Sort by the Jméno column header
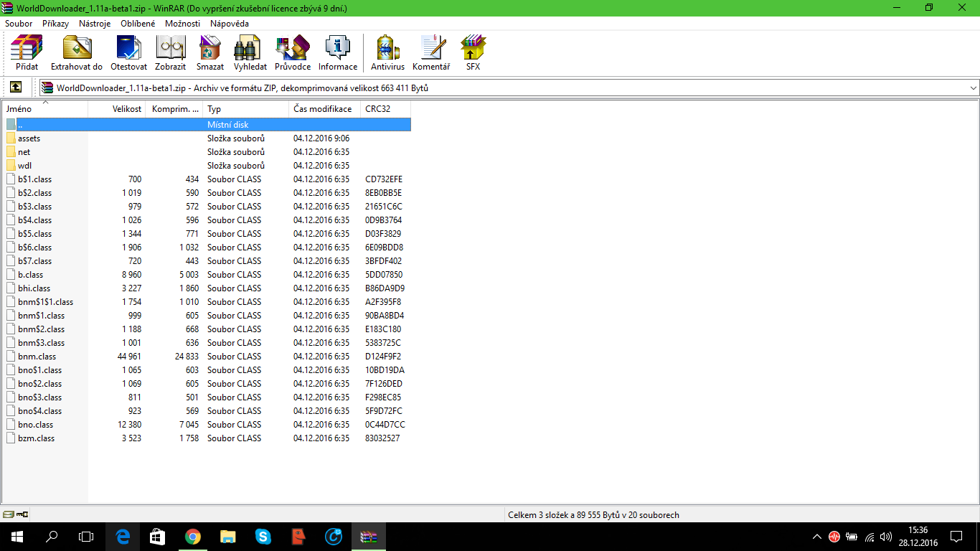This screenshot has height=551, width=980. (45, 109)
